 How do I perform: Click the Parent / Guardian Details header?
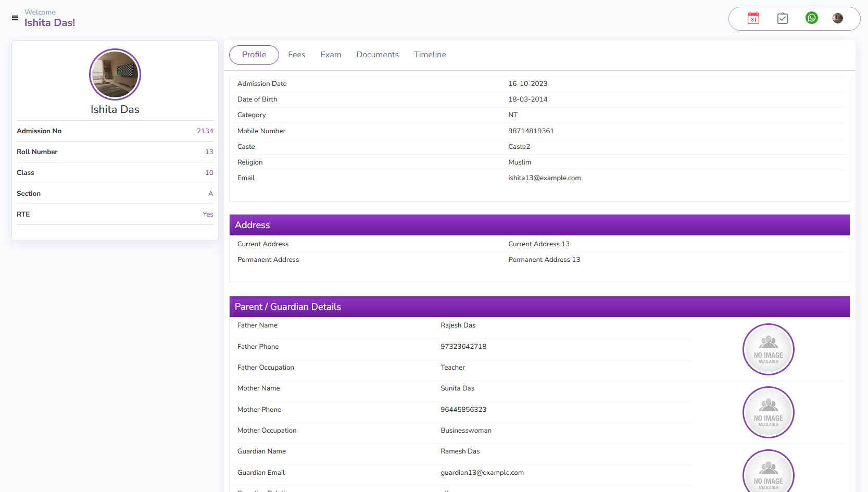click(288, 307)
